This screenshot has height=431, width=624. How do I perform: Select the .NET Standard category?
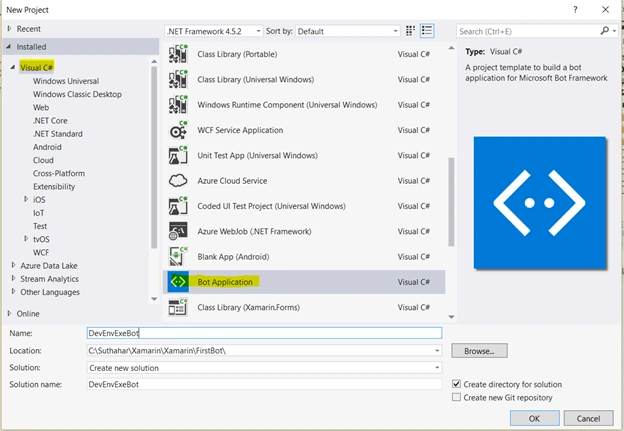(58, 134)
